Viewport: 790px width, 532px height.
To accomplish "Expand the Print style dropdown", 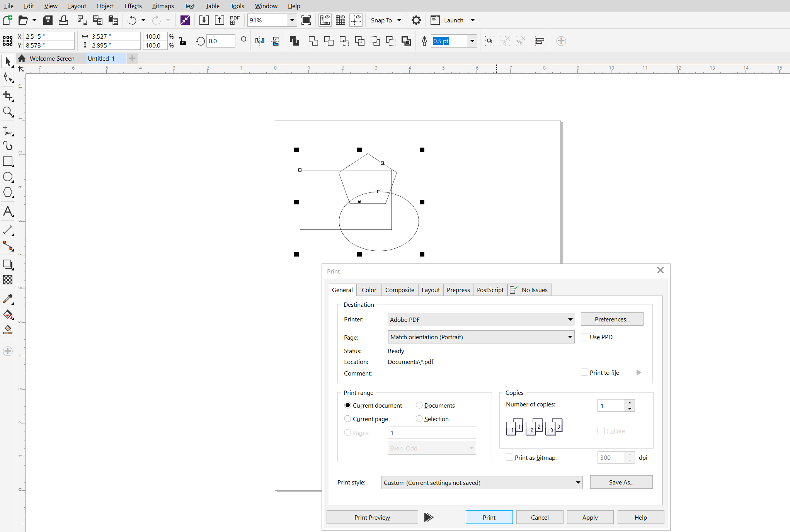I will tap(578, 483).
